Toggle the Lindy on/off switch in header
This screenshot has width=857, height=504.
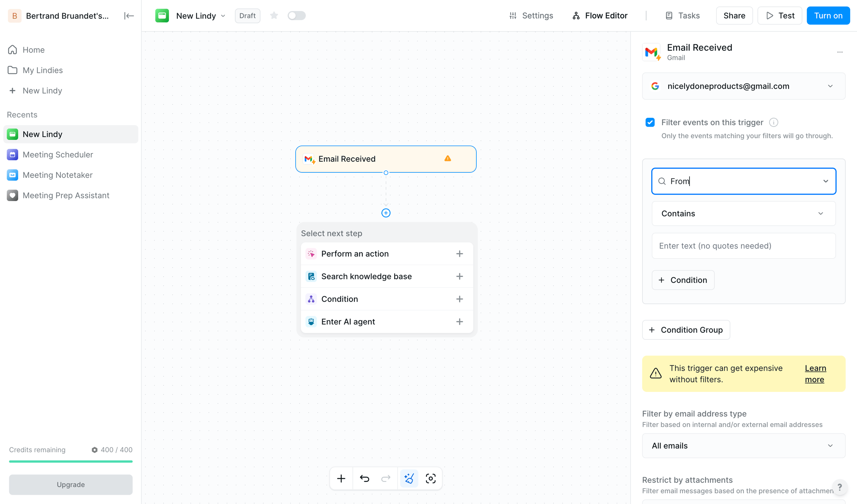[x=297, y=16]
